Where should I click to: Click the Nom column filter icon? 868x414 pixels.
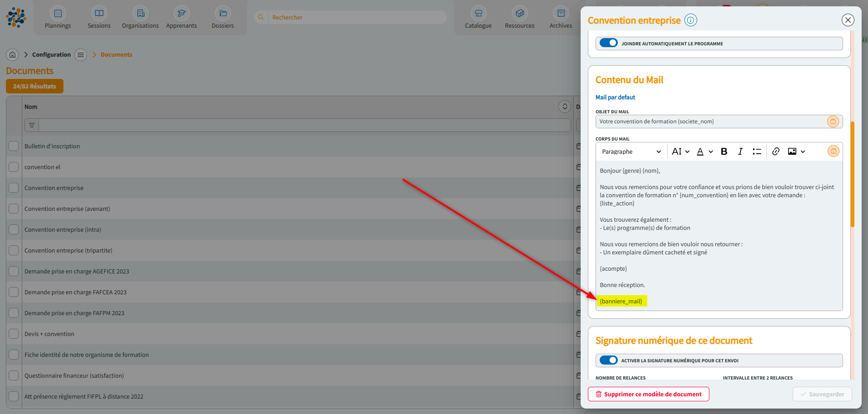tap(32, 125)
